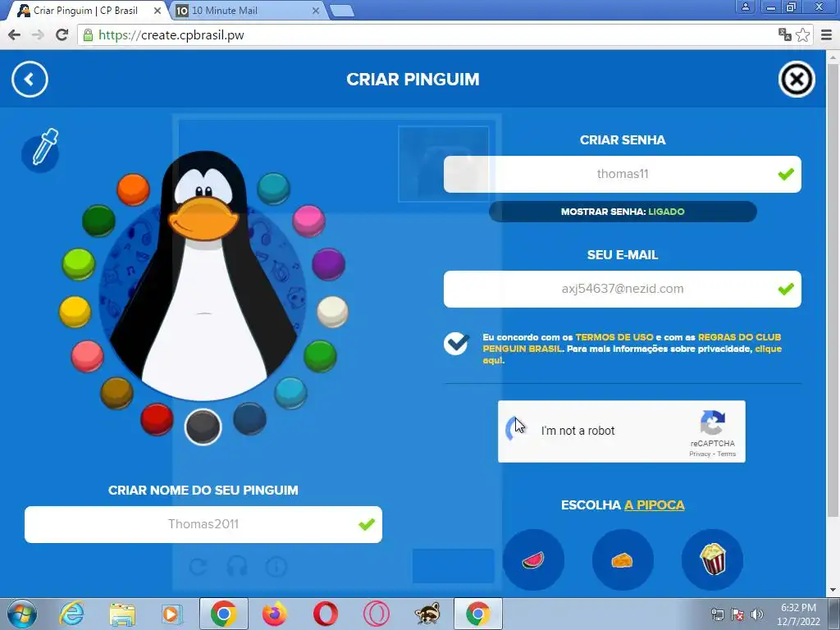Select the purple penguin color
The height and width of the screenshot is (630, 840).
(328, 263)
